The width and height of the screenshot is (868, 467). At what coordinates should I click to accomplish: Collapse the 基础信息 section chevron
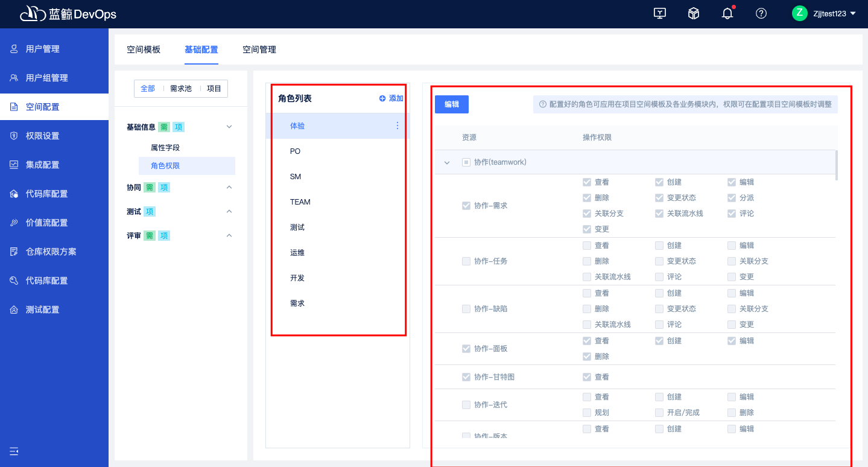tap(229, 127)
